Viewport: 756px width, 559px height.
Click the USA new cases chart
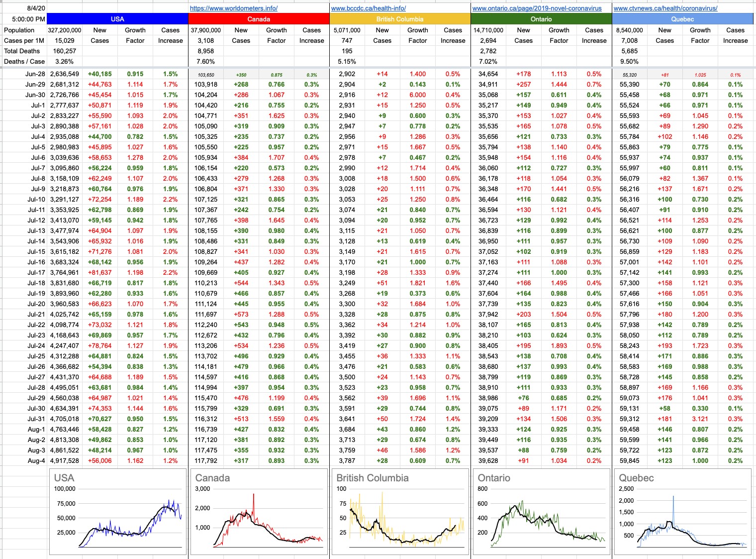pos(118,511)
